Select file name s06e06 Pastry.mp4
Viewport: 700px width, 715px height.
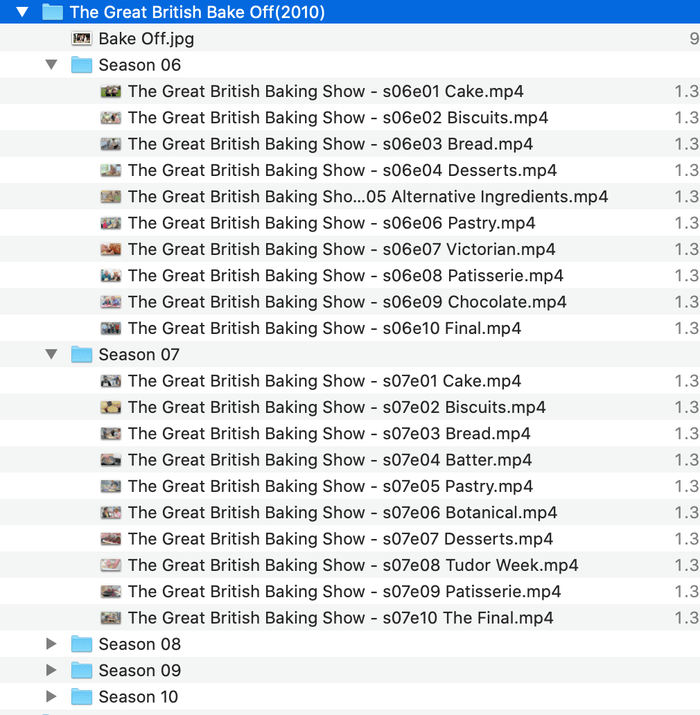(332, 223)
